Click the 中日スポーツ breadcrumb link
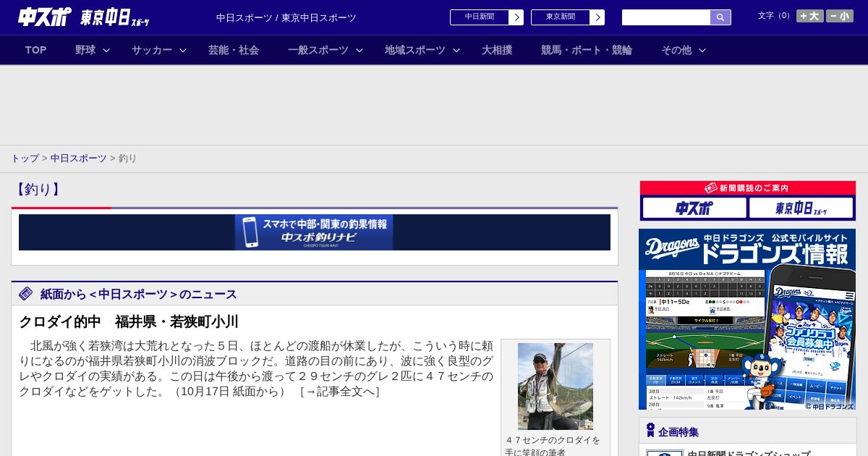This screenshot has width=868, height=456. pyautogui.click(x=79, y=158)
